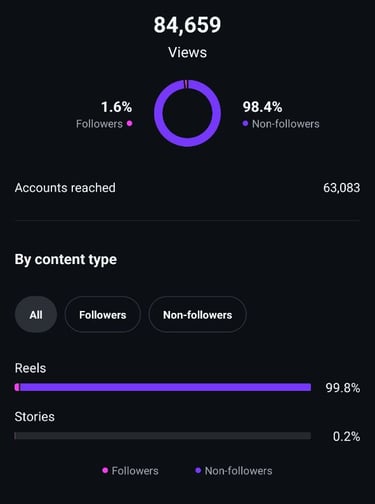The image size is (375, 504).
Task: Click the pink Followers dot beside 1.6%
Action: (130, 124)
